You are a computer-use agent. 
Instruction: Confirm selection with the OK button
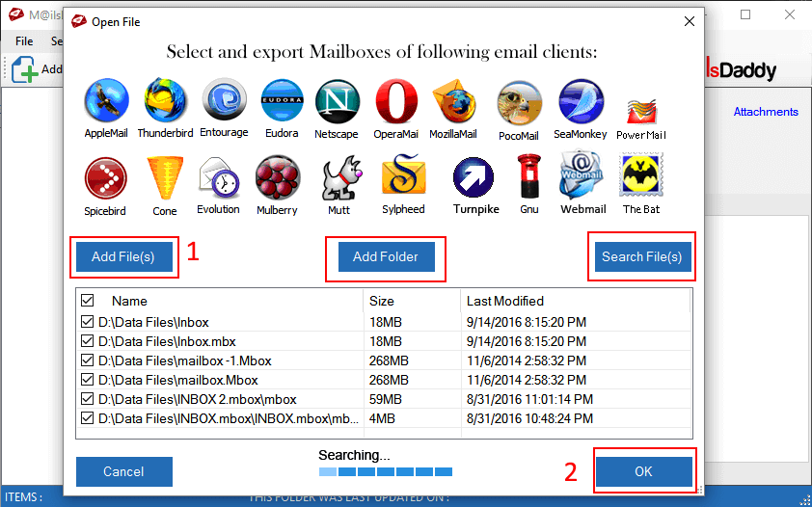pos(643,471)
